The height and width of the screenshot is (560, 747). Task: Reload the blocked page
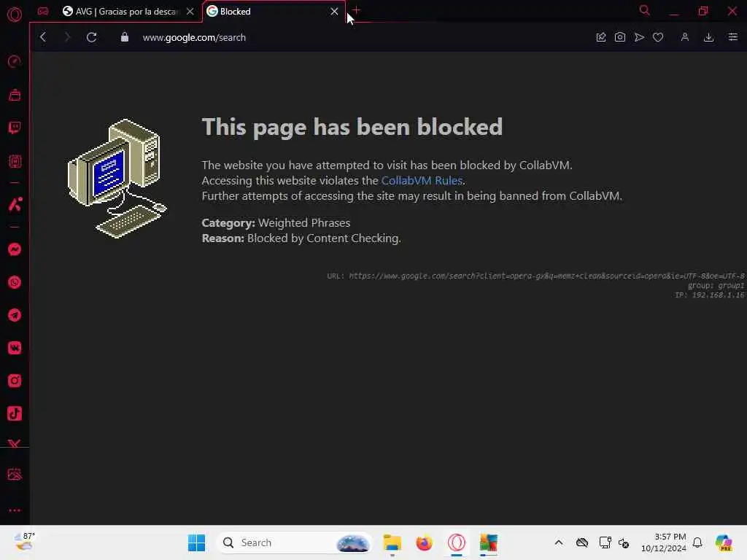pyautogui.click(x=91, y=37)
